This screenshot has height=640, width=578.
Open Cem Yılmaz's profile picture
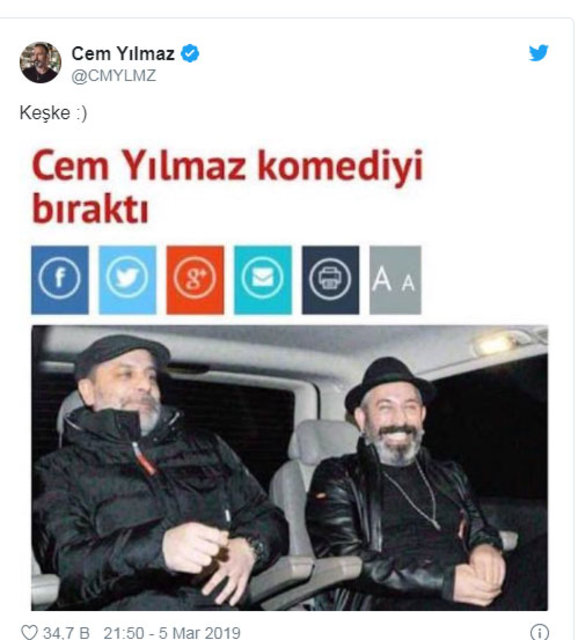[x=40, y=62]
